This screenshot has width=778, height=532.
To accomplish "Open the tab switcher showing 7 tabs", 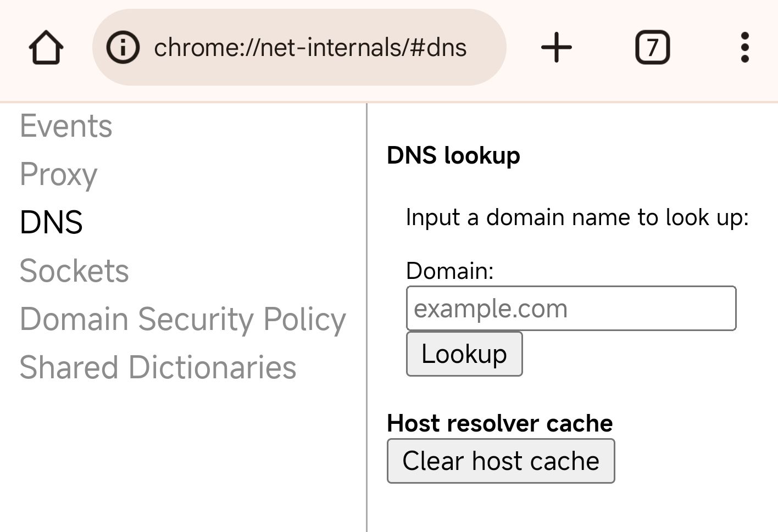I will tap(653, 47).
